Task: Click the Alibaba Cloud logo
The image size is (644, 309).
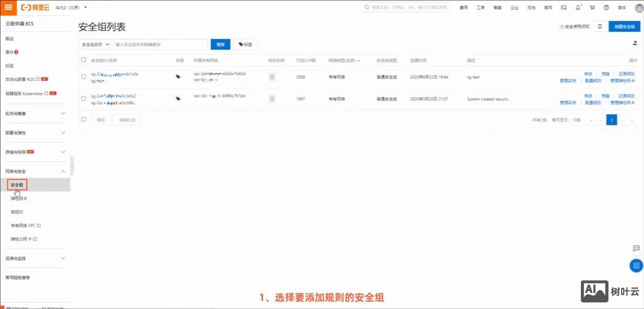Action: (36, 7)
